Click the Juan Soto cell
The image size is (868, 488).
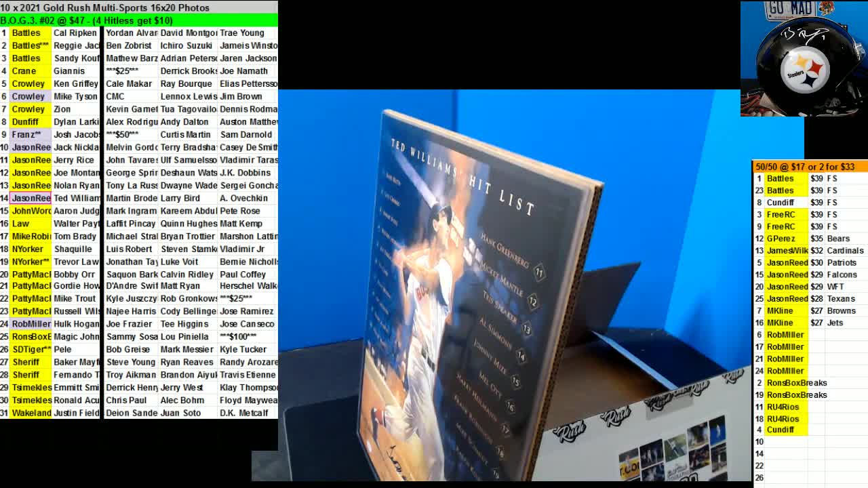click(188, 413)
